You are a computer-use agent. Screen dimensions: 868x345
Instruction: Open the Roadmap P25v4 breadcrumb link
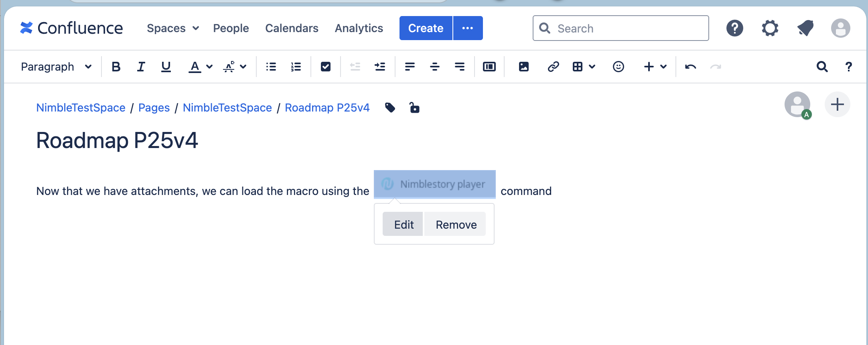[327, 108]
